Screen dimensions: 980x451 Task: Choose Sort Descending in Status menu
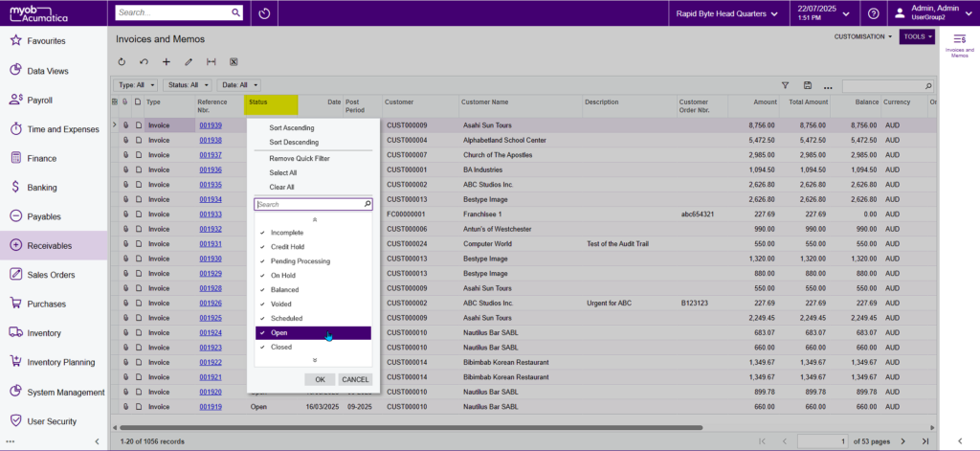pyautogui.click(x=294, y=142)
